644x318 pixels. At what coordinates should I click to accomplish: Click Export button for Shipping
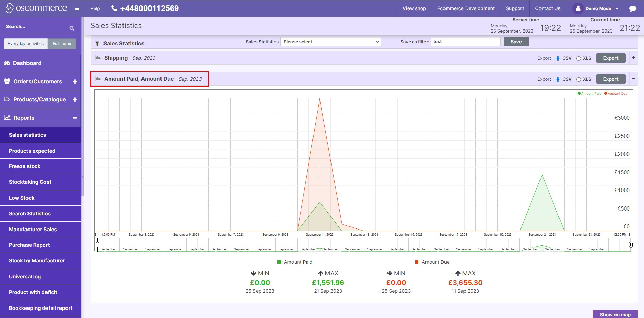click(x=611, y=58)
